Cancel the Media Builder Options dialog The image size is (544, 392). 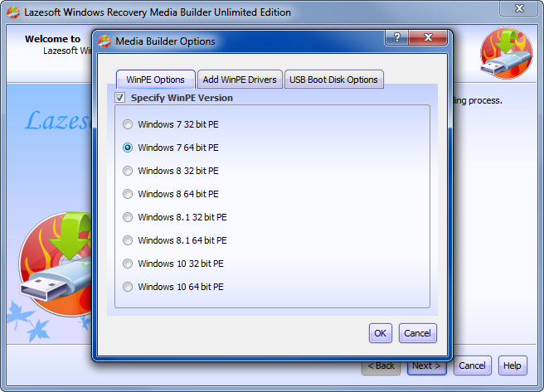(417, 333)
